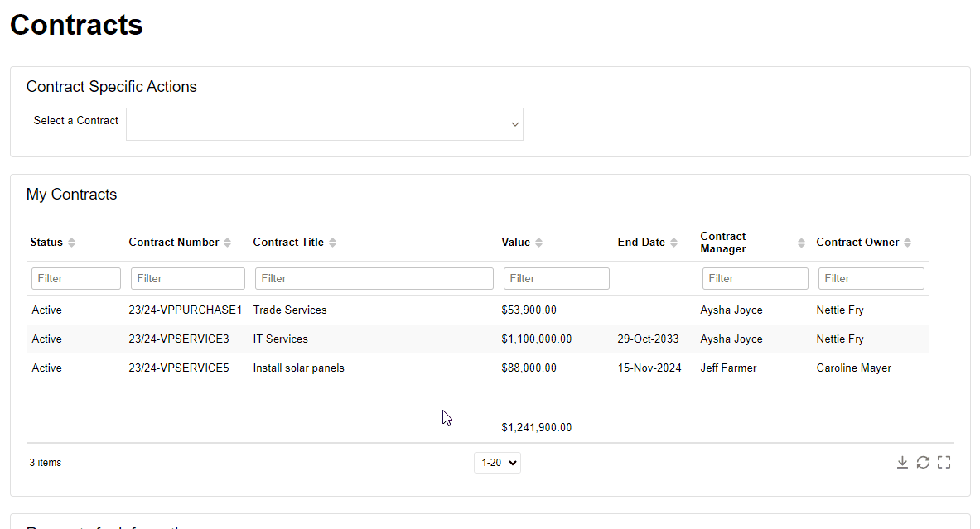Select the Trade Services contract row
The image size is (980, 529).
pos(290,310)
